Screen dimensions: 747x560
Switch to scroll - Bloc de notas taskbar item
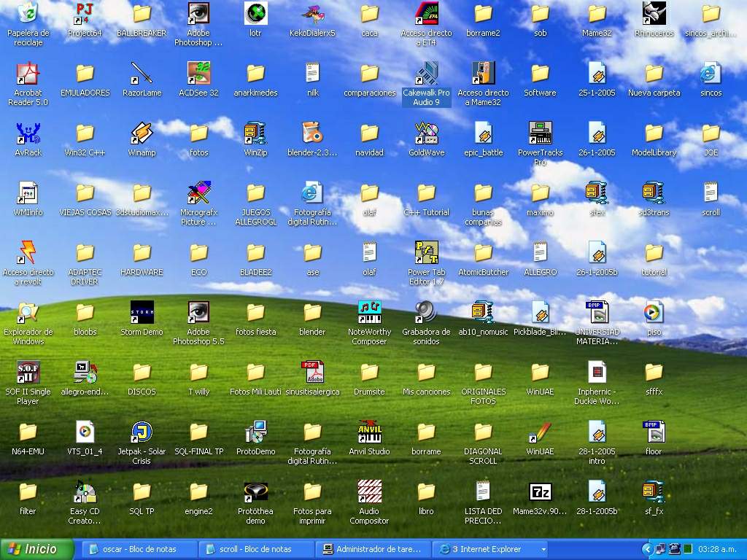[x=255, y=549]
